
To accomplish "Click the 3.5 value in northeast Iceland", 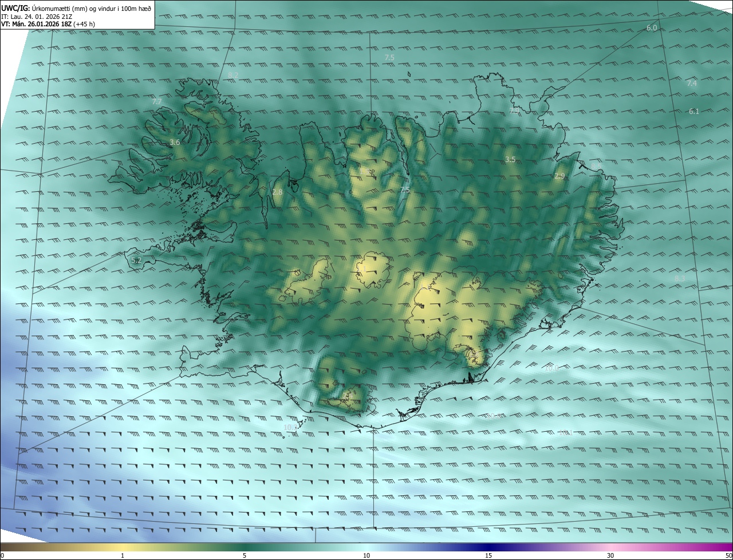I will click(510, 159).
